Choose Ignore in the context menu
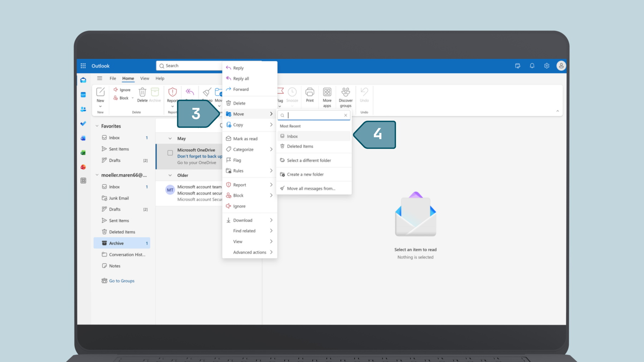Image resolution: width=644 pixels, height=362 pixels. (250, 206)
